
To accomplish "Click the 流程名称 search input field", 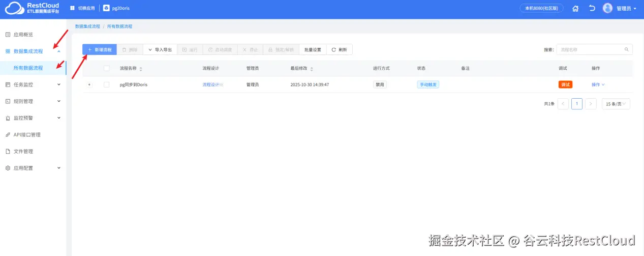I will tap(595, 49).
